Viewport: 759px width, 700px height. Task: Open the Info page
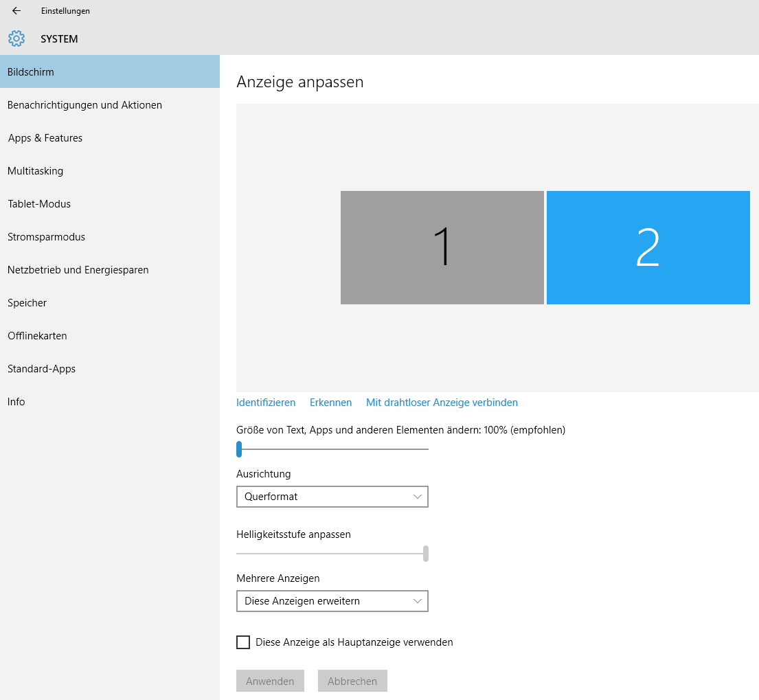tap(16, 401)
